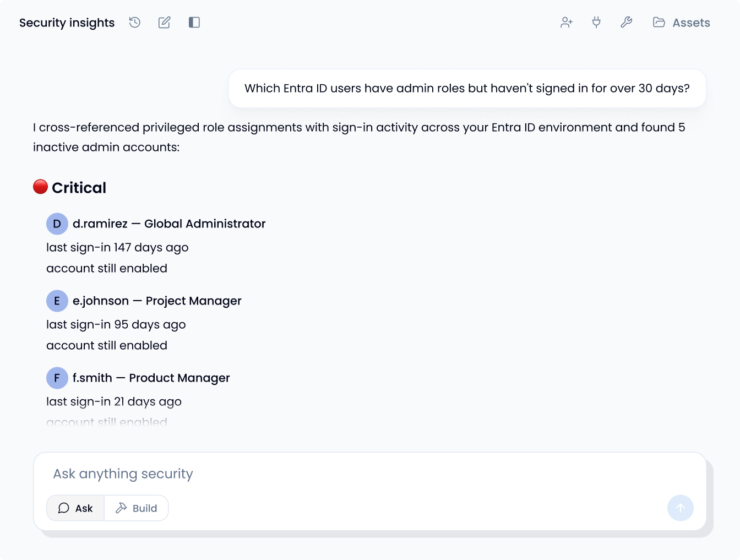Switch to Build mode
The width and height of the screenshot is (740, 560).
(x=137, y=508)
